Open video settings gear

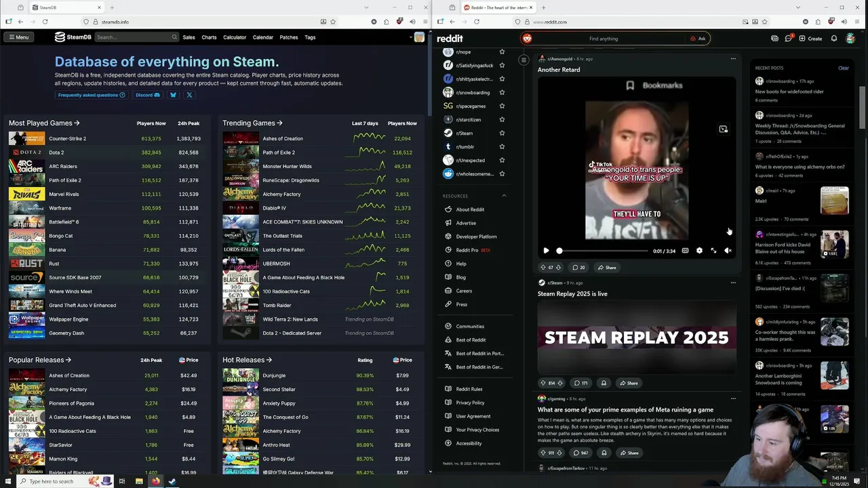[699, 251]
